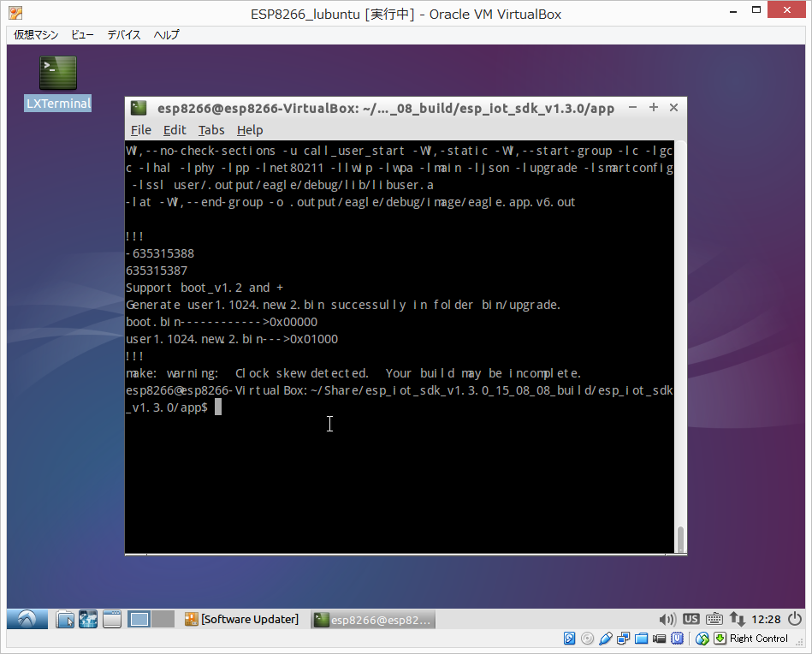Minimize the VirtualBox window
The image size is (812, 654).
point(733,11)
